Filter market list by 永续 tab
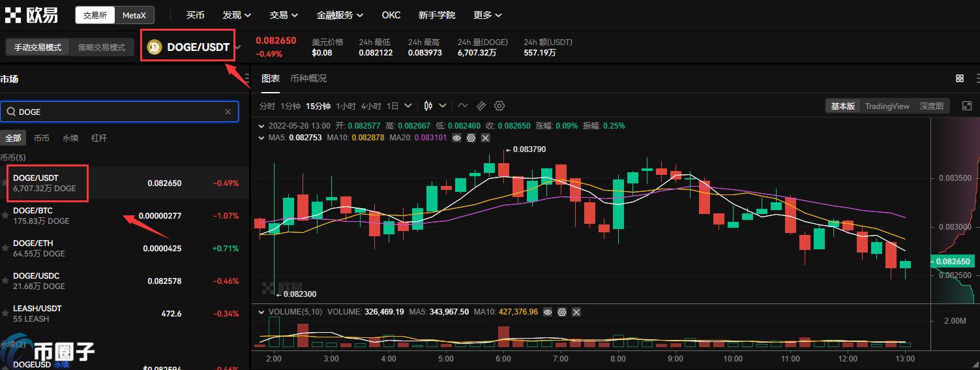This screenshot has height=370, width=980. coord(70,138)
